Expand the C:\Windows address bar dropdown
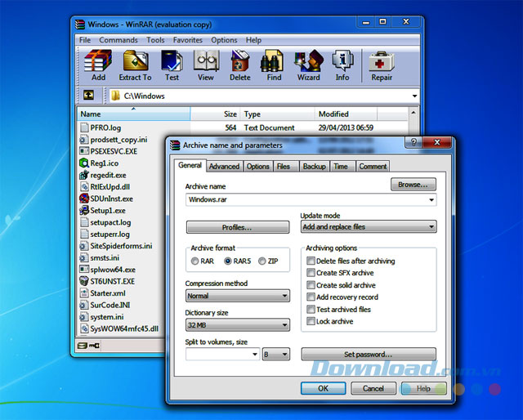The width and height of the screenshot is (523, 420). [x=414, y=96]
